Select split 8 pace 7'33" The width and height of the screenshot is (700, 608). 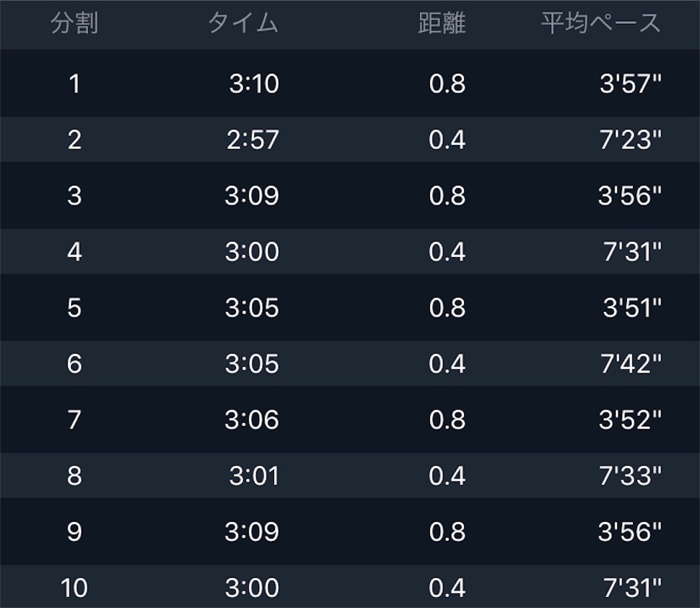[x=630, y=476]
